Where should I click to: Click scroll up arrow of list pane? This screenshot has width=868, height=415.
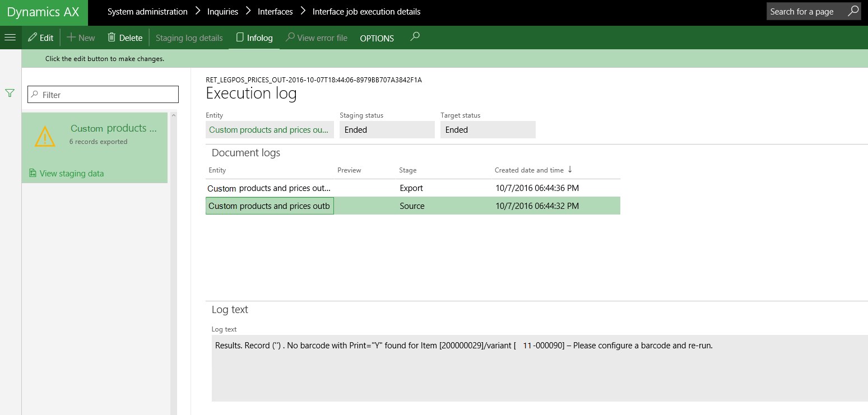173,115
